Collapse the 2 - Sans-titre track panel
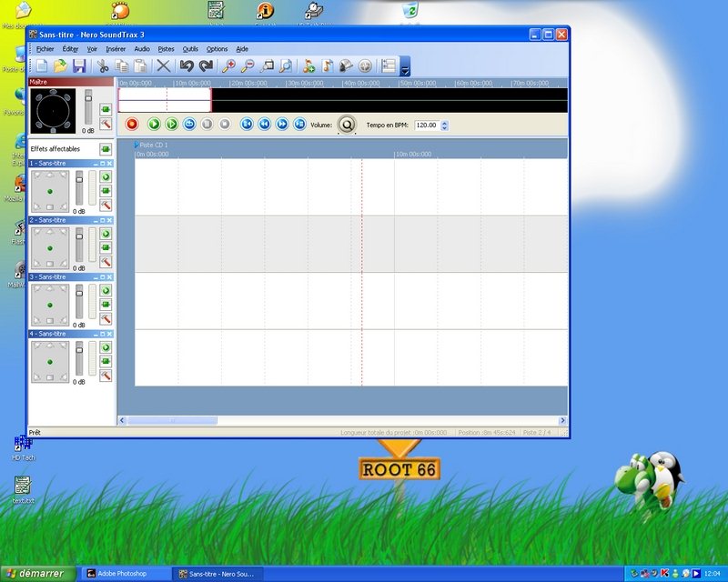Viewport: 728px width, 582px height. [x=96, y=220]
